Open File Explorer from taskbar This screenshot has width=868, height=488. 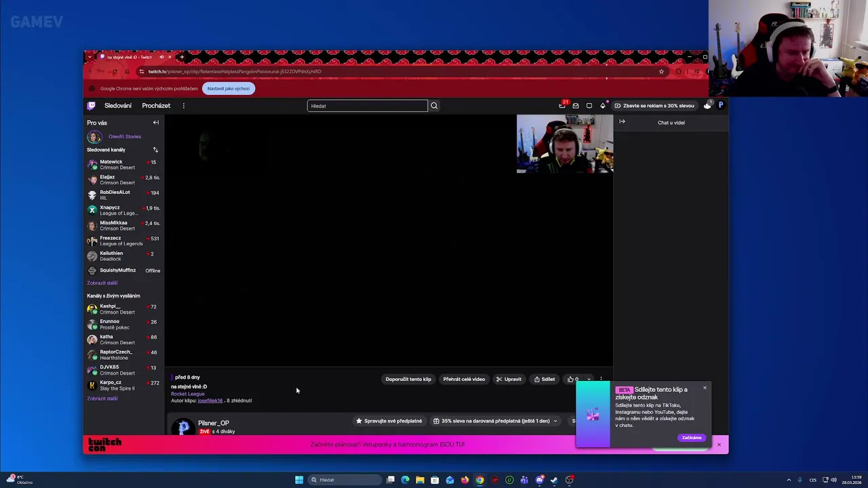pyautogui.click(x=420, y=480)
